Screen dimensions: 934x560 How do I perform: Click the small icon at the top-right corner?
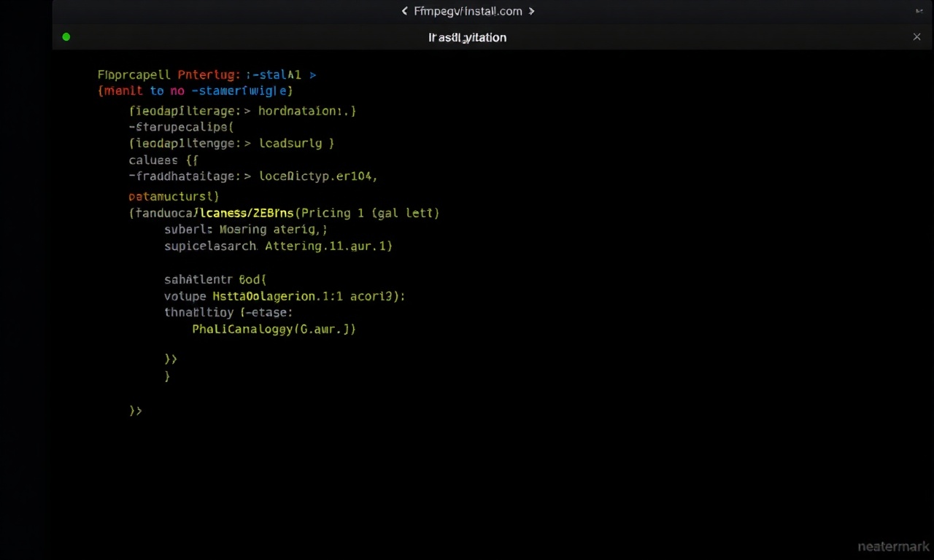click(x=919, y=11)
